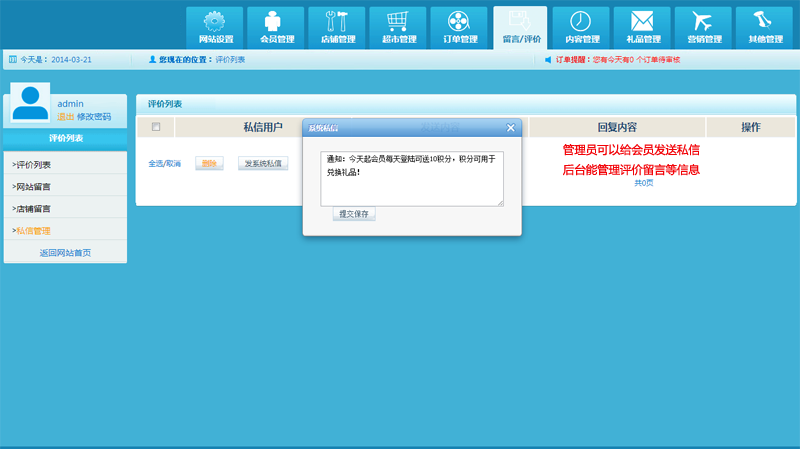800x449 pixels.
Task: Open 营销管理 airplane icon
Action: pyautogui.click(x=703, y=21)
